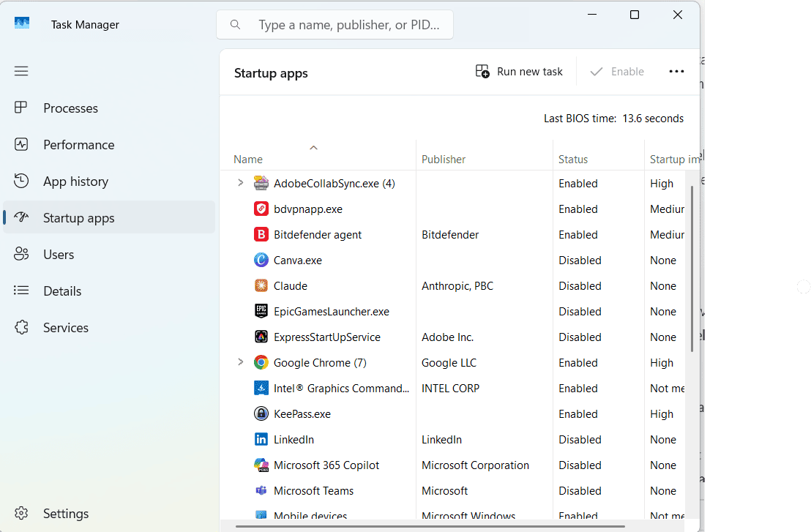Image resolution: width=811 pixels, height=532 pixels.
Task: Click the Startup apps gauge sidebar icon
Action: 21,217
